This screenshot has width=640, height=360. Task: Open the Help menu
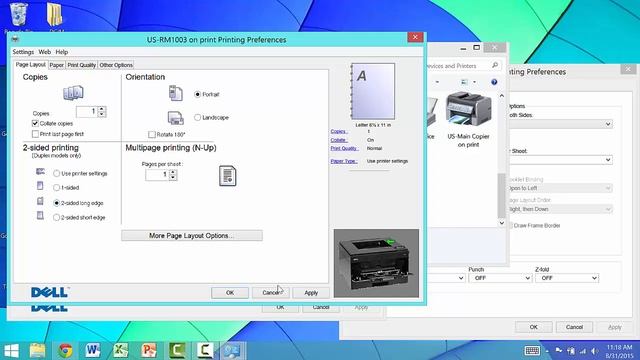point(62,52)
